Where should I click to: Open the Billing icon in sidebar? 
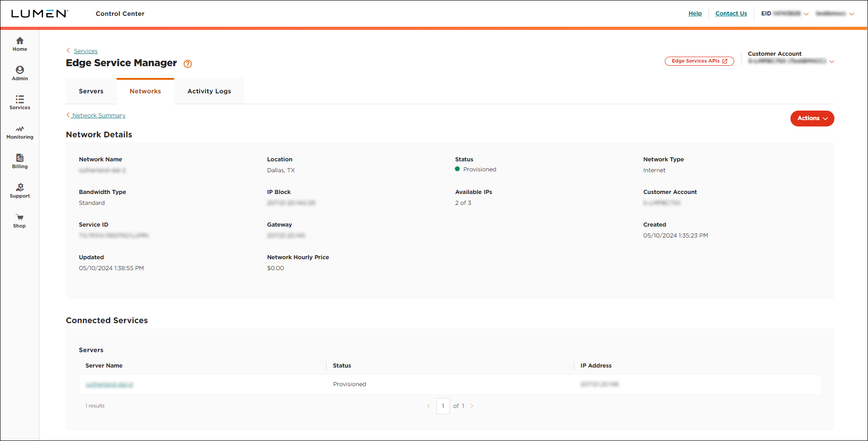20,158
